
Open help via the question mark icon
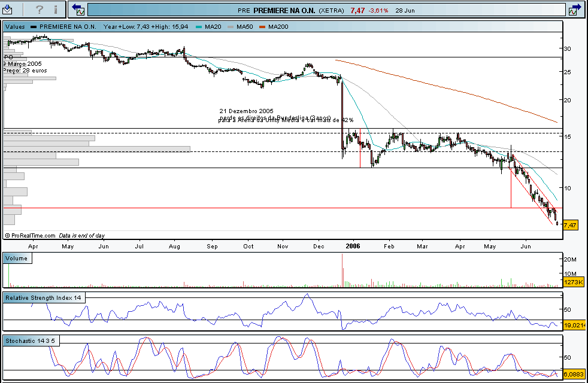[x=40, y=10]
